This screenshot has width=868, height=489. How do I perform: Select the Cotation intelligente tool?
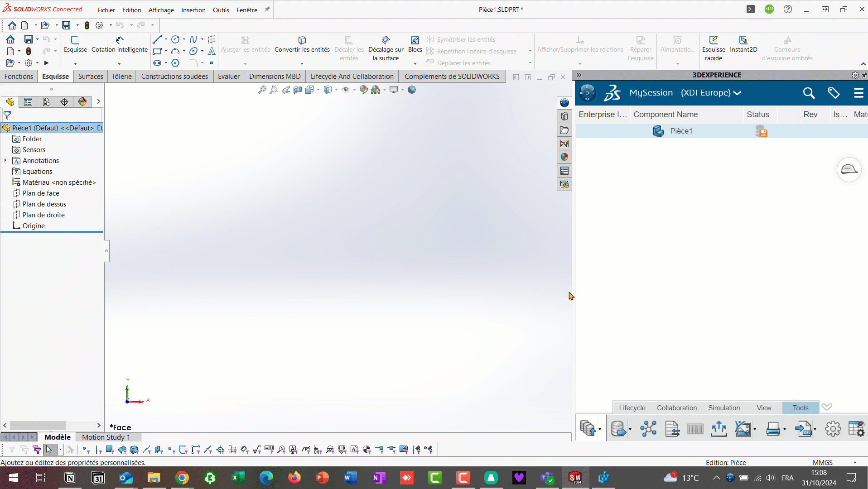pos(120,41)
